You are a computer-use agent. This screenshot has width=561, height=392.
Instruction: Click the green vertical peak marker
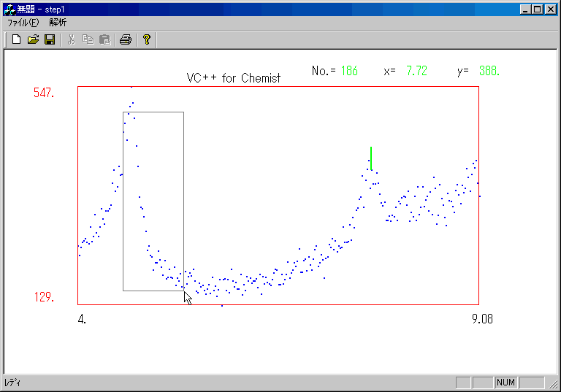[x=371, y=158]
